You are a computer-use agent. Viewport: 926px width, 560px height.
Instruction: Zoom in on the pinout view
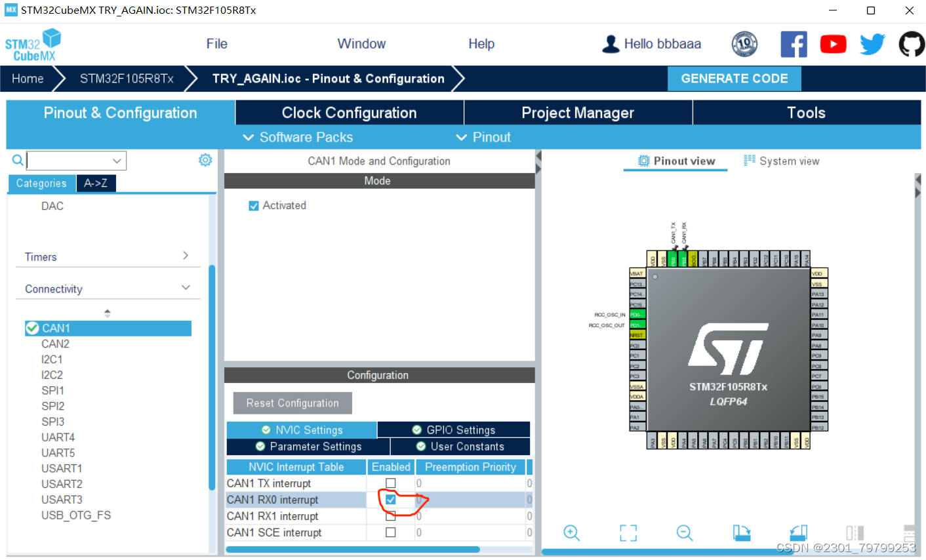click(x=571, y=533)
